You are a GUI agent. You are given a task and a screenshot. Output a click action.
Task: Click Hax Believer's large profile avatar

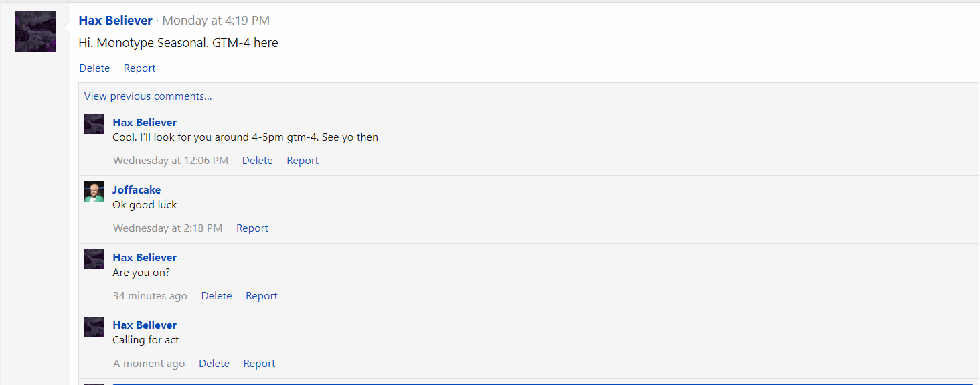35,31
